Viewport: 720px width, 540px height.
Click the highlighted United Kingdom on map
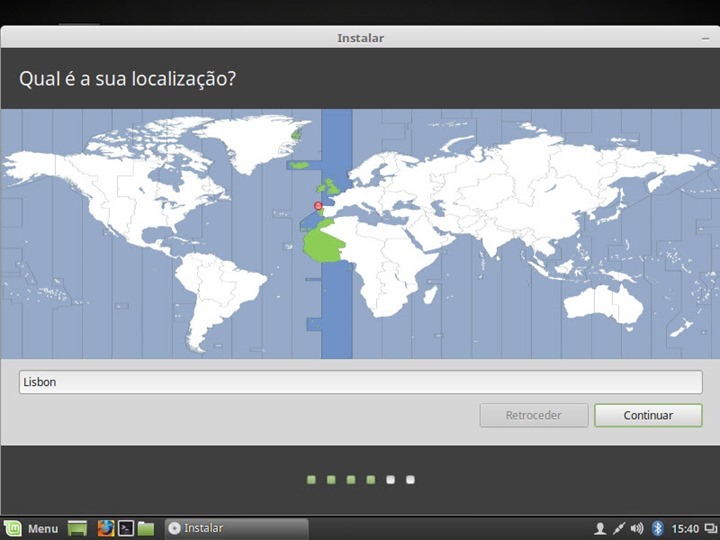330,187
